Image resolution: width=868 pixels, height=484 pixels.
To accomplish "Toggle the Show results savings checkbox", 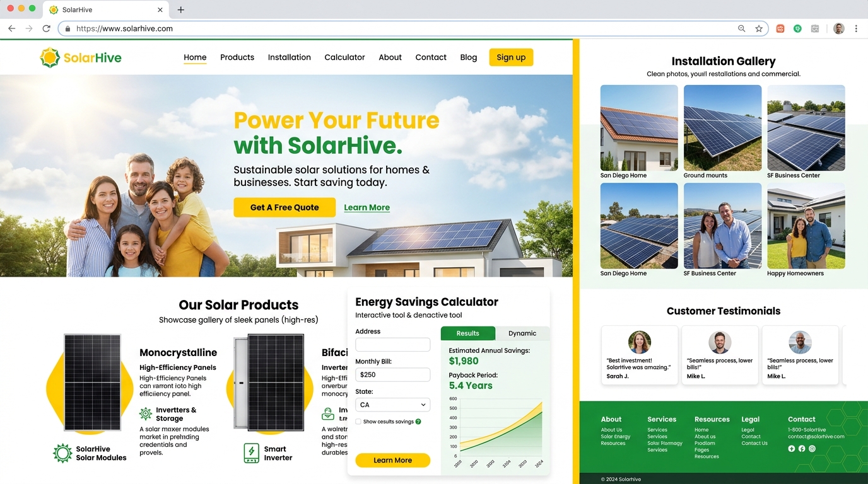I will point(358,422).
